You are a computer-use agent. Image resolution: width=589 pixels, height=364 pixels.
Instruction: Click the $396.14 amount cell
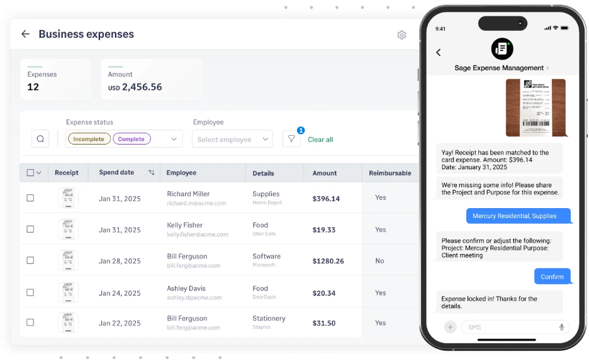point(326,199)
